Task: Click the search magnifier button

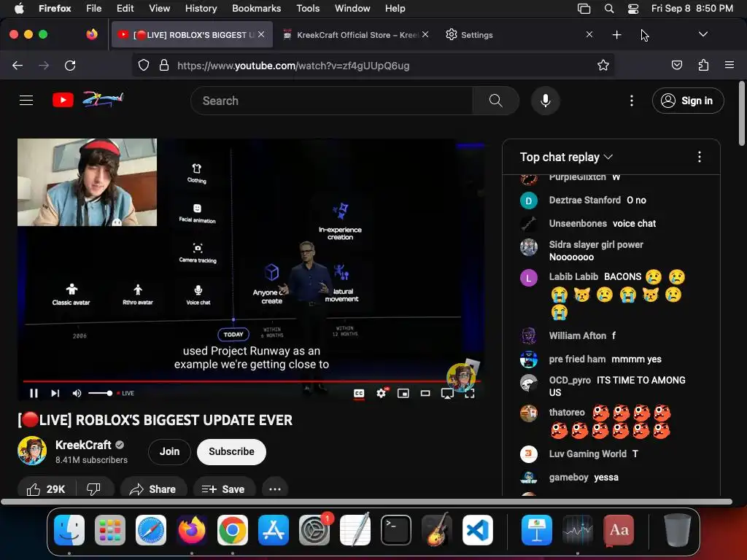Action: point(495,101)
